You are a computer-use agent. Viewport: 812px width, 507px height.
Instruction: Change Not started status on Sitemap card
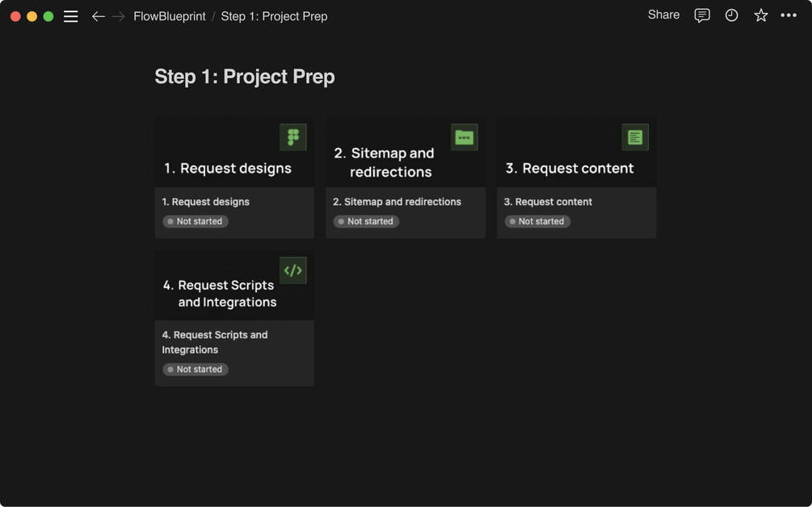366,221
